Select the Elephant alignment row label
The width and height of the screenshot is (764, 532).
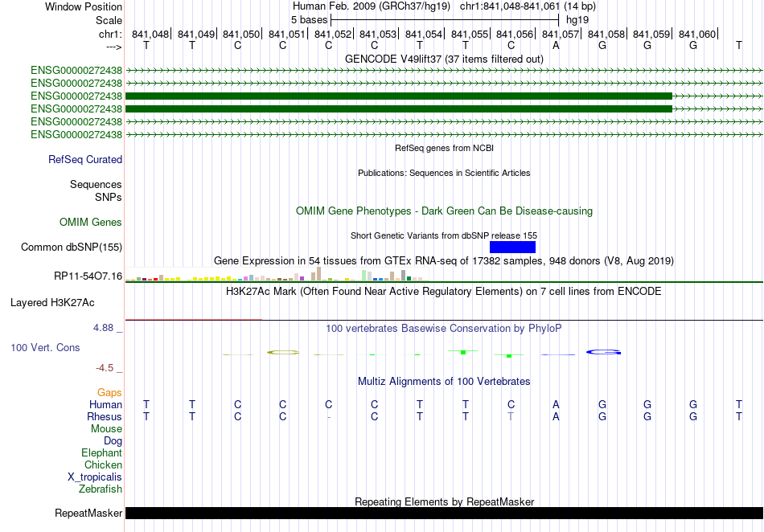[101, 453]
